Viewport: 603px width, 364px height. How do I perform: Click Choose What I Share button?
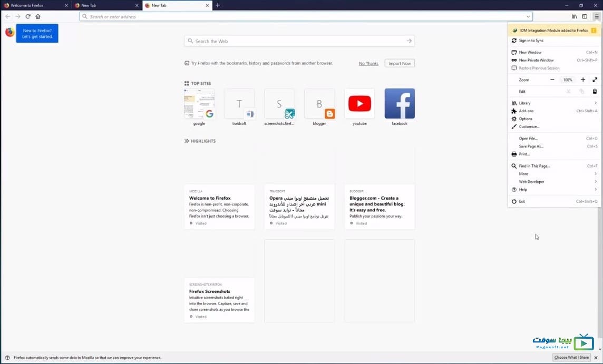tap(571, 358)
